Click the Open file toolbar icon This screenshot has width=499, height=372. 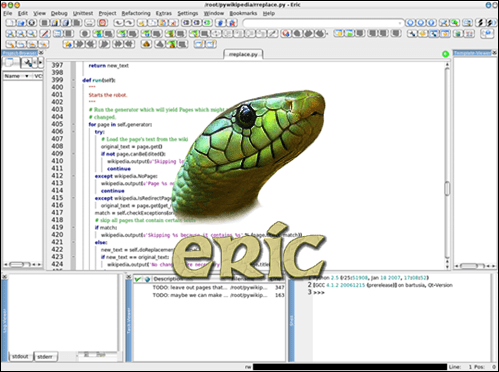(x=21, y=23)
